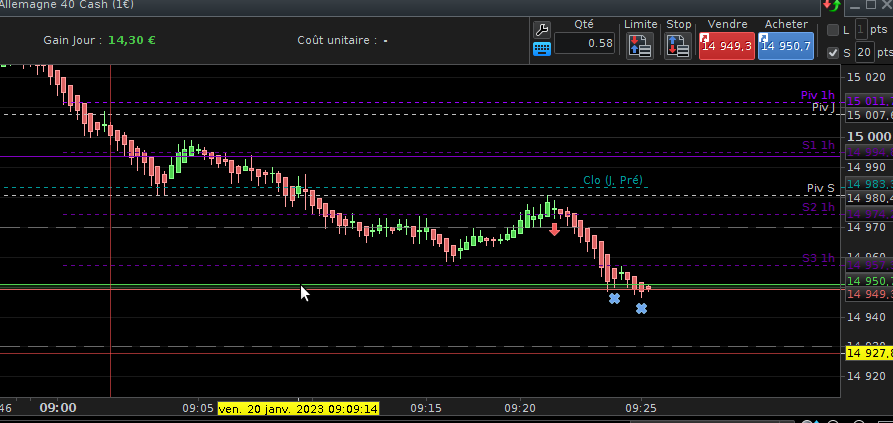Buy at Acheter 14 950,7
Screen dimensions: 893x423
pos(786,46)
